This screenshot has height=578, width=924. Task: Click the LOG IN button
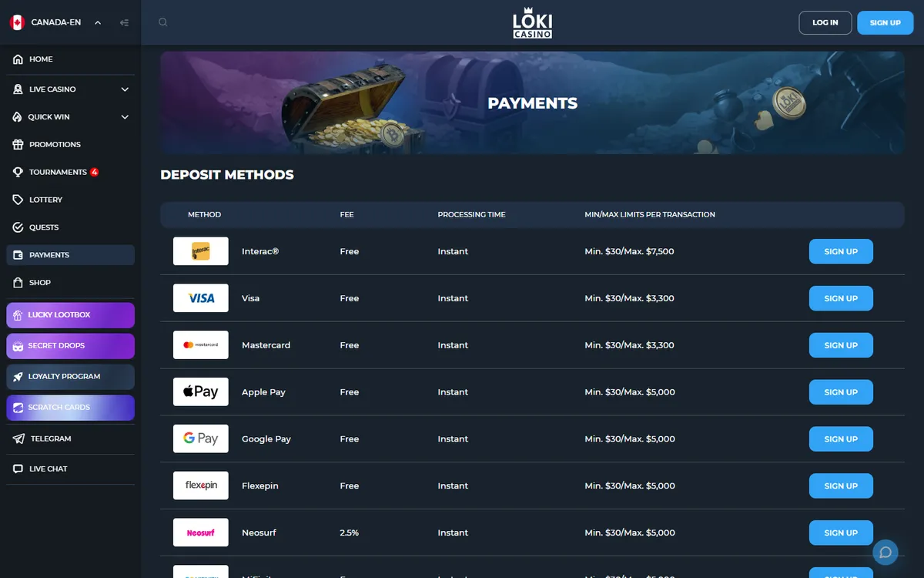(825, 22)
